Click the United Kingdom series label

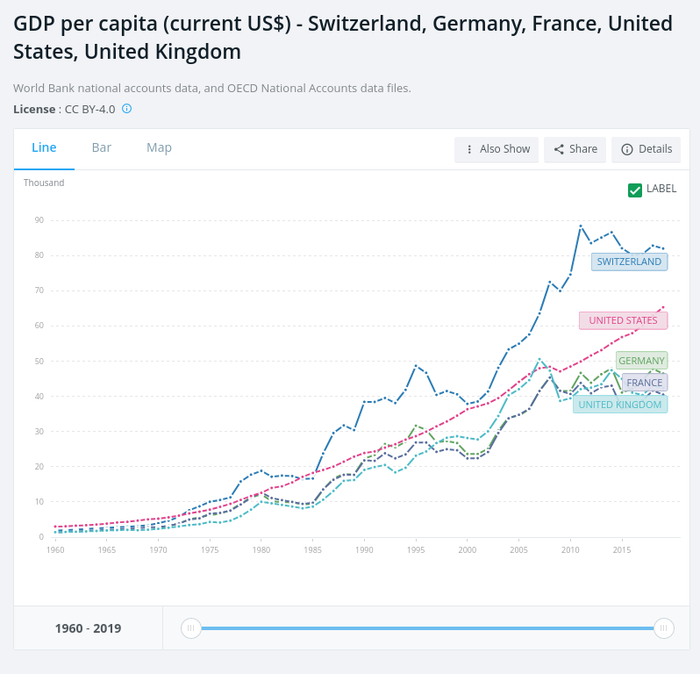[620, 404]
